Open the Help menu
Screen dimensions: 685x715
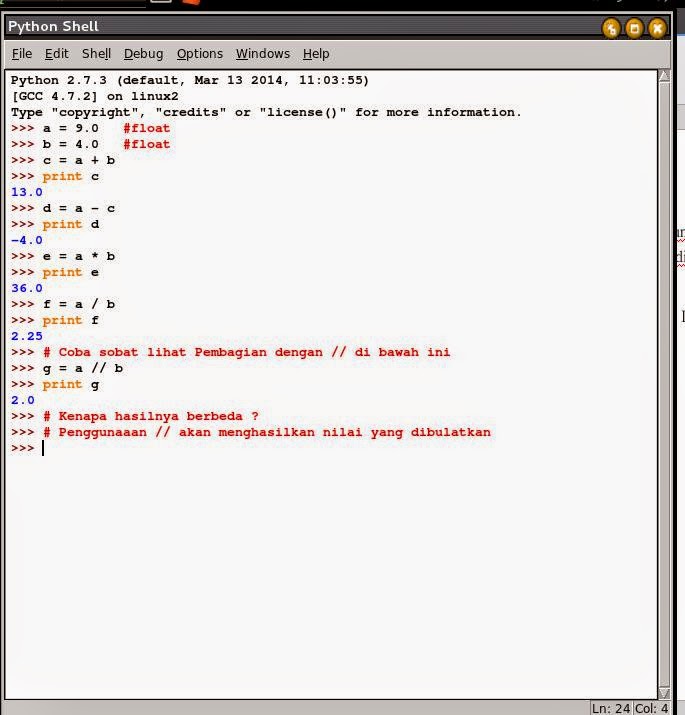point(316,54)
